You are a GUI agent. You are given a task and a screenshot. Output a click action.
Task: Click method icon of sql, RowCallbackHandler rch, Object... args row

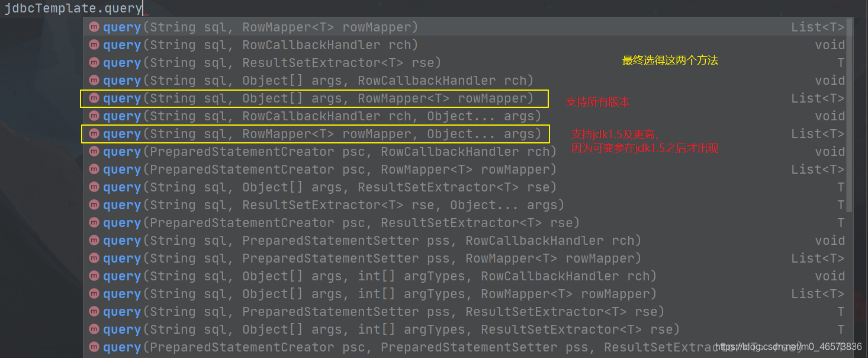click(94, 116)
